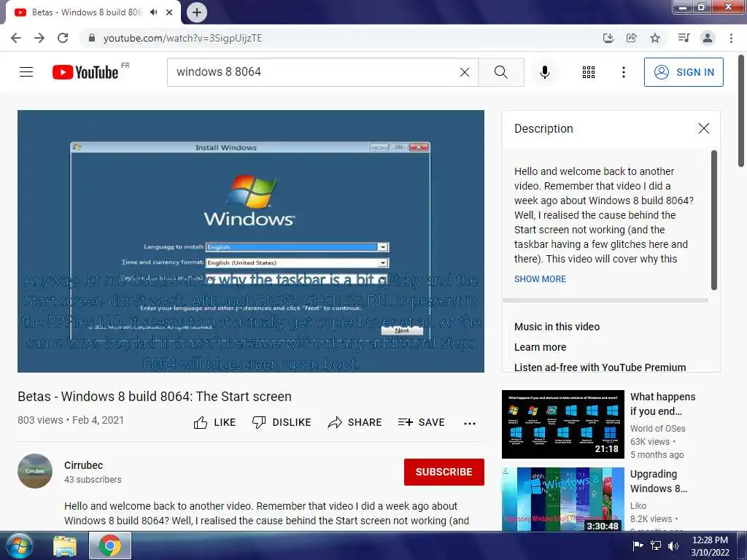The width and height of the screenshot is (747, 560).
Task: Open Windows Start menu
Action: tap(18, 545)
